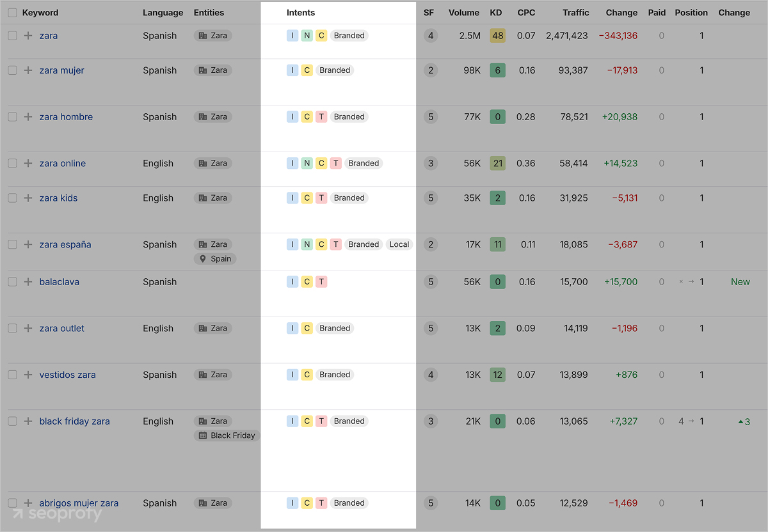Open the "black friday zara" keyword link

click(75, 421)
